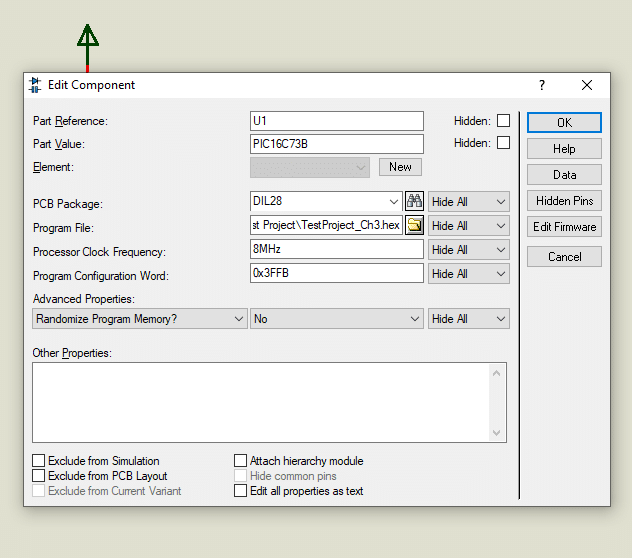Click the power terminal arrow on schematic
This screenshot has height=558, width=632.
click(87, 48)
